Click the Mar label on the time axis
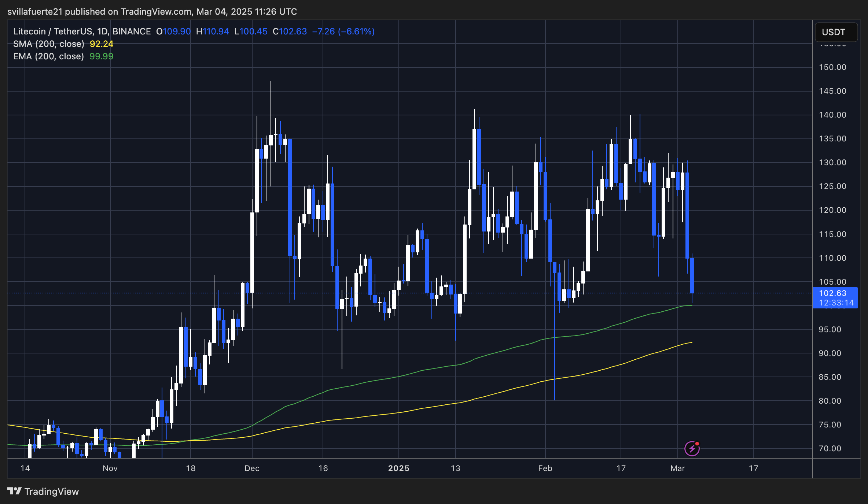868x504 pixels. point(678,468)
